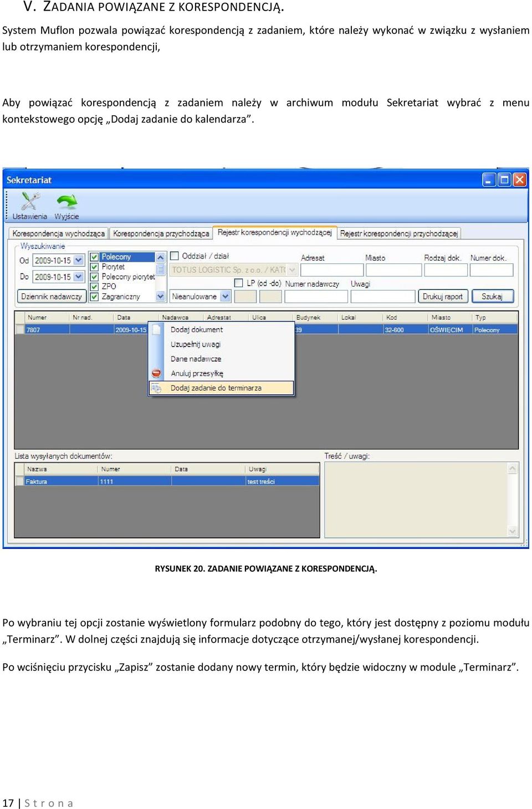
Task: Click the Adresat input field
Action: coord(332,270)
